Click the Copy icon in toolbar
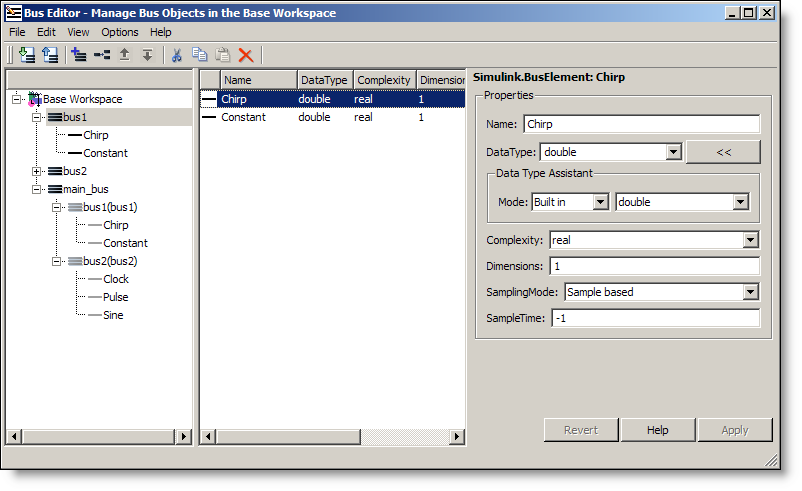Viewport: 802px width, 491px height. click(200, 55)
